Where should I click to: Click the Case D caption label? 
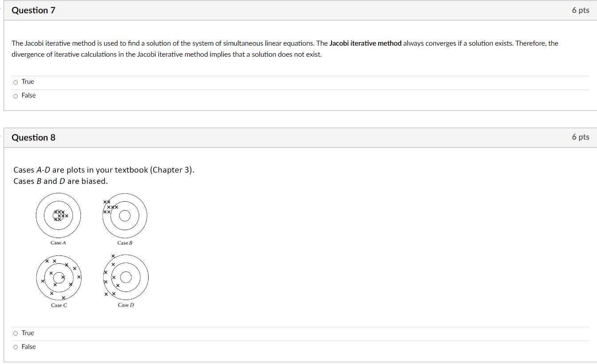(x=125, y=305)
